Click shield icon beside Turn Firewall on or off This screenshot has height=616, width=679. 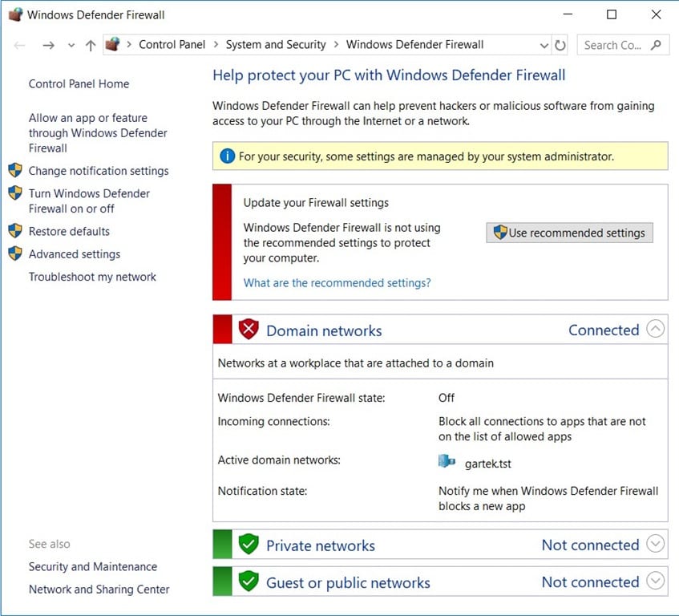coord(15,192)
